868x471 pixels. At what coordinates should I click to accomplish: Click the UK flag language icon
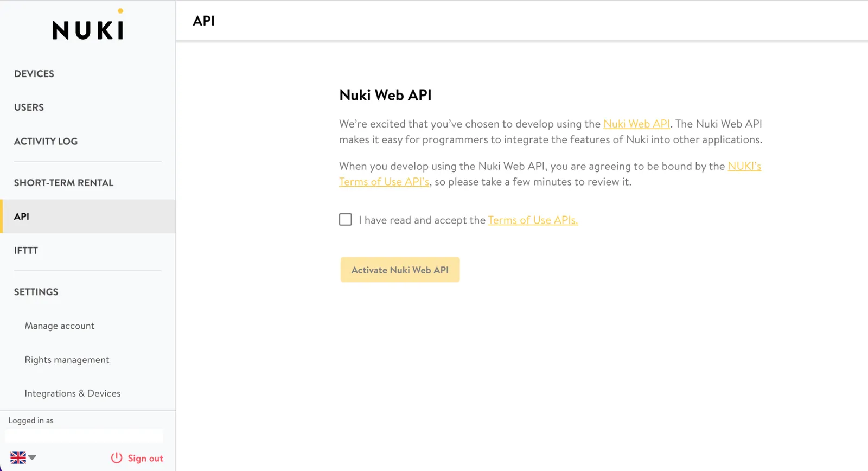tap(18, 458)
